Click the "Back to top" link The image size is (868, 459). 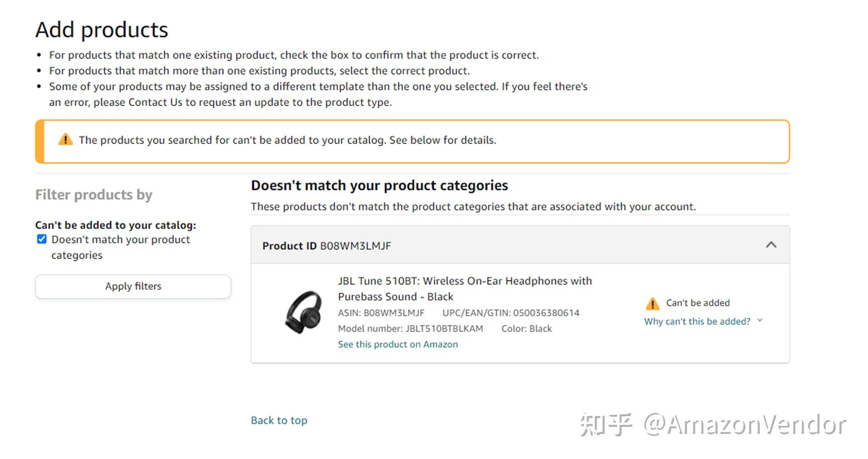click(279, 420)
